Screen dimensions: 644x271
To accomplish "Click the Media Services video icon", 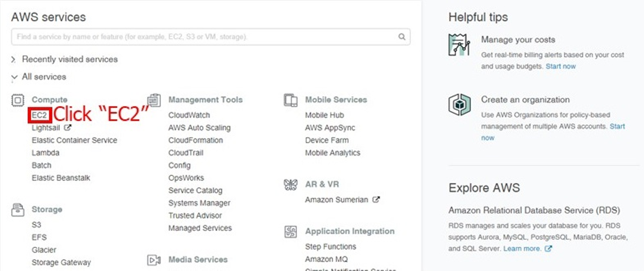I will click(154, 260).
